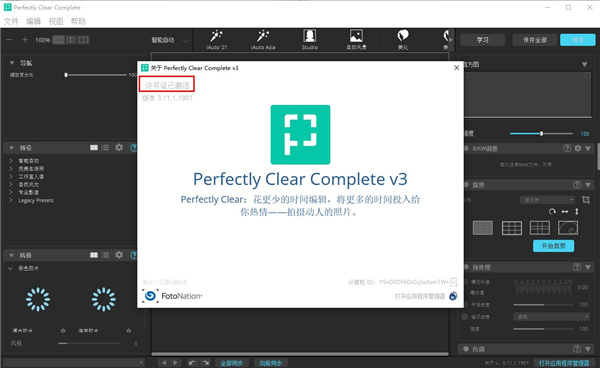Click help icon in 裁剪 crop header
Image resolution: width=600 pixels, height=368 pixels.
(x=577, y=184)
